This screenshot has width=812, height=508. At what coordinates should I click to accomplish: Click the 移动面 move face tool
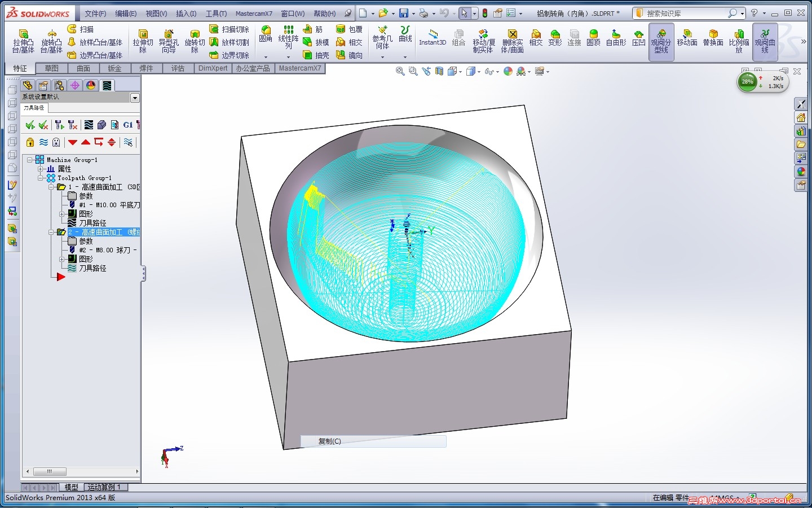pyautogui.click(x=687, y=38)
